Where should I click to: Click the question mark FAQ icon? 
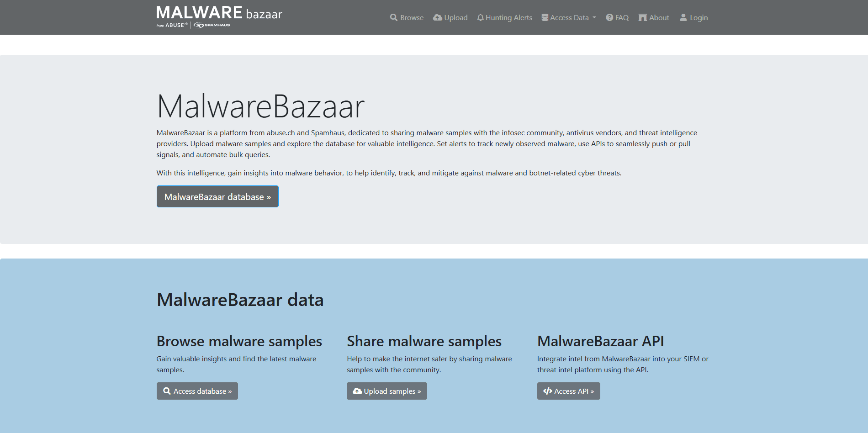[609, 17]
